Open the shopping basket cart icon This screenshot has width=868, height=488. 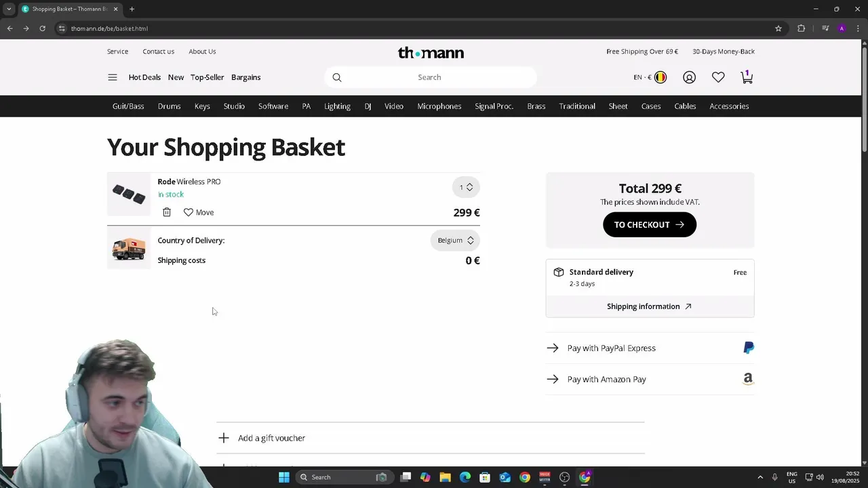click(747, 77)
